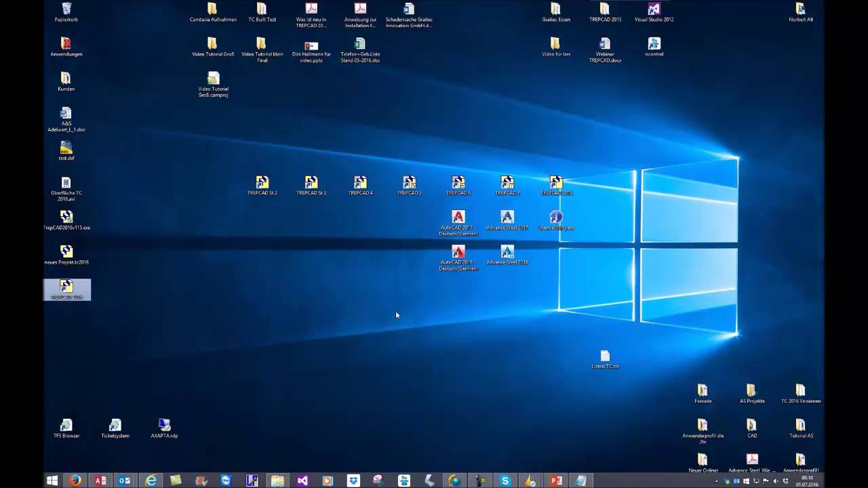The height and width of the screenshot is (488, 868).
Task: Click the TrepCAD2016v115.exe installer icon
Action: [x=66, y=218]
